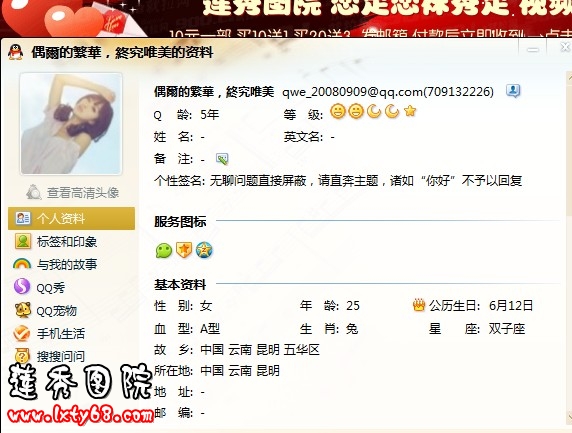Edit the remark with the pencil icon
This screenshot has height=433, width=572.
pyautogui.click(x=222, y=159)
